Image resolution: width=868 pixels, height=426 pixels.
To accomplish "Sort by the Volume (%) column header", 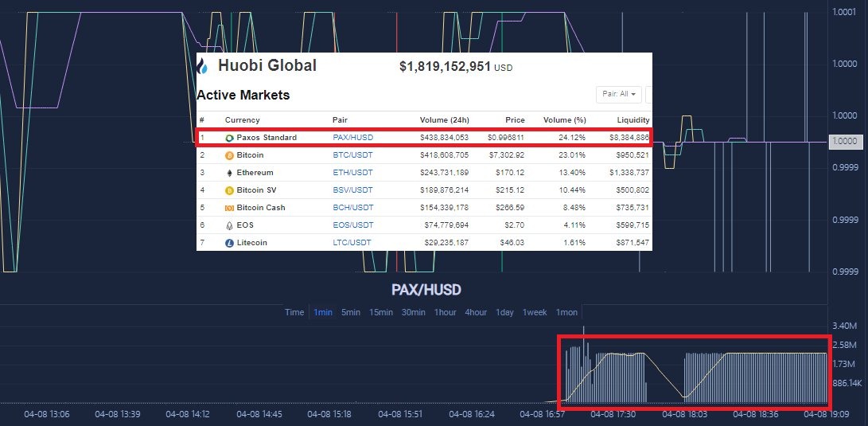I will (564, 120).
